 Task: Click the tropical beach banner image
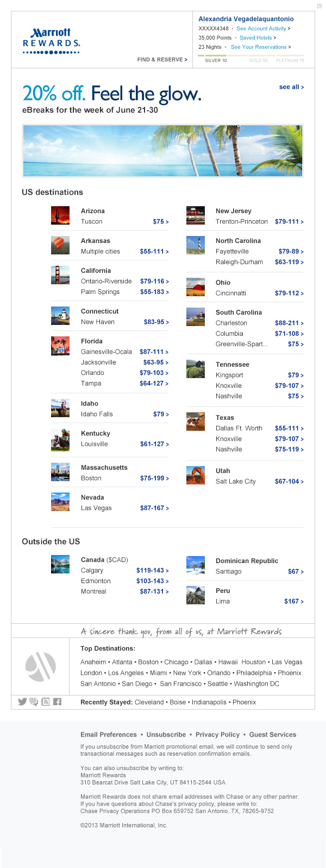[163, 151]
